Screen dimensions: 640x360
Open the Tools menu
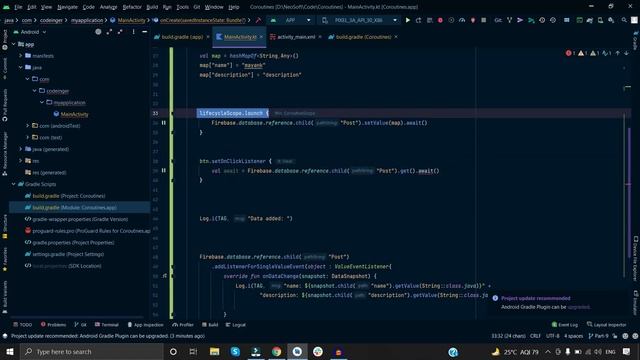[x=182, y=7]
